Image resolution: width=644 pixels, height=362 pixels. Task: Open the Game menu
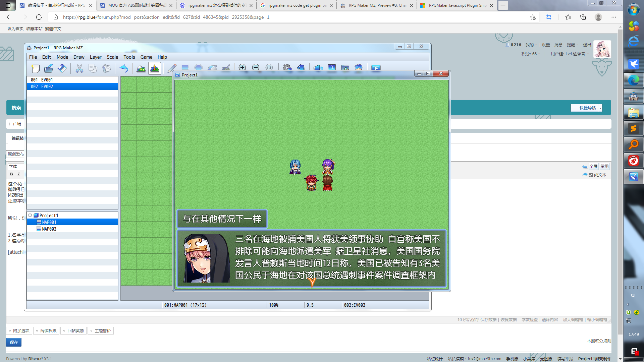[x=146, y=57]
